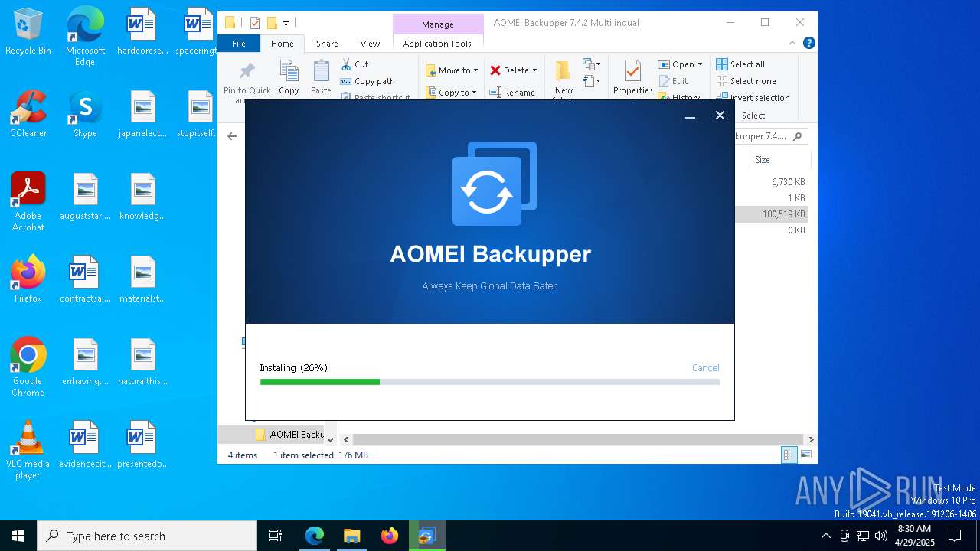The width and height of the screenshot is (980, 551).
Task: Click Copy path in Explorer ribbon
Action: (368, 81)
